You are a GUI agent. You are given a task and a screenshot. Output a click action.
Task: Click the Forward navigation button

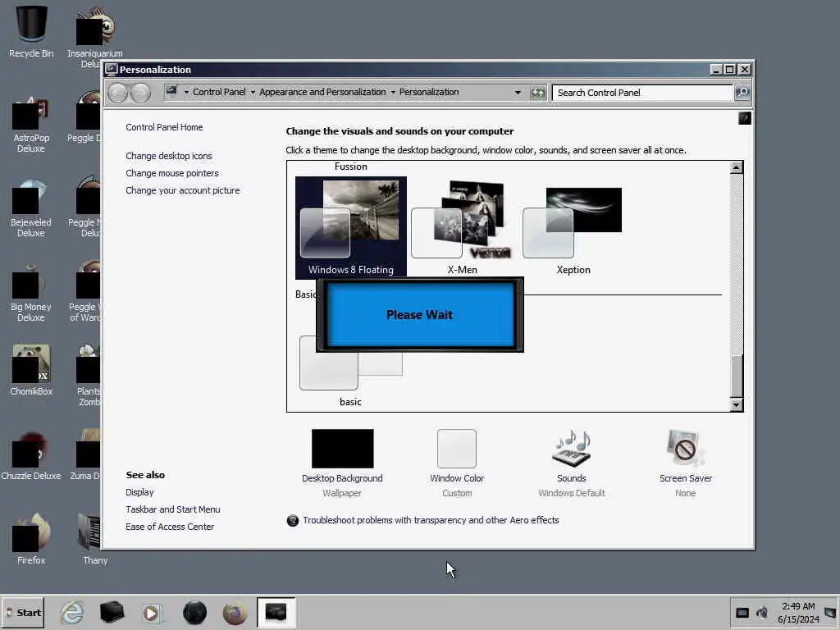[x=141, y=94]
